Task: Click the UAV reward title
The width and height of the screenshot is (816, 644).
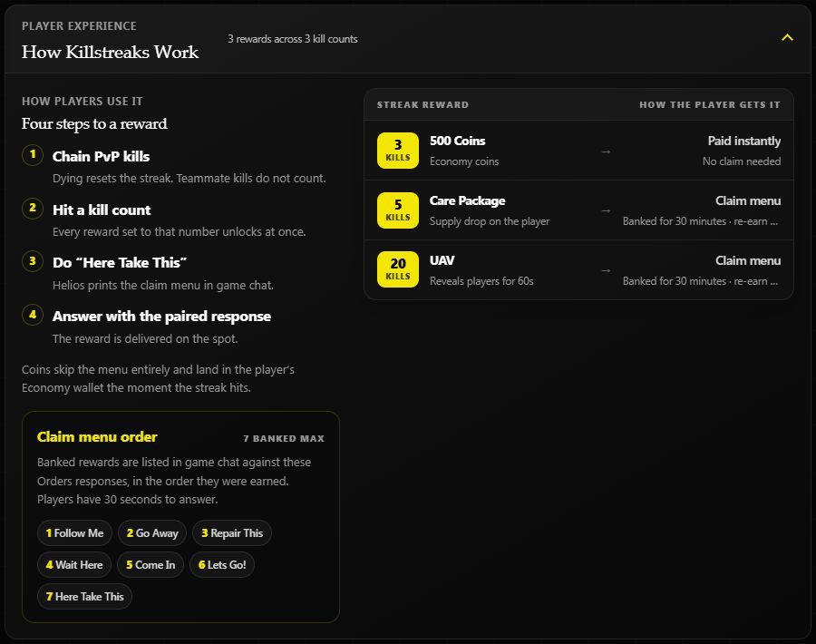Action: point(442,260)
